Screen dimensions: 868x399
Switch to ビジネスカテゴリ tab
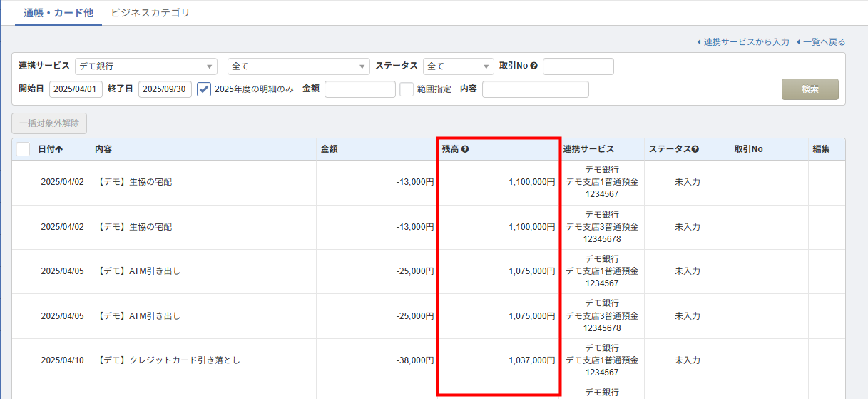pos(150,13)
